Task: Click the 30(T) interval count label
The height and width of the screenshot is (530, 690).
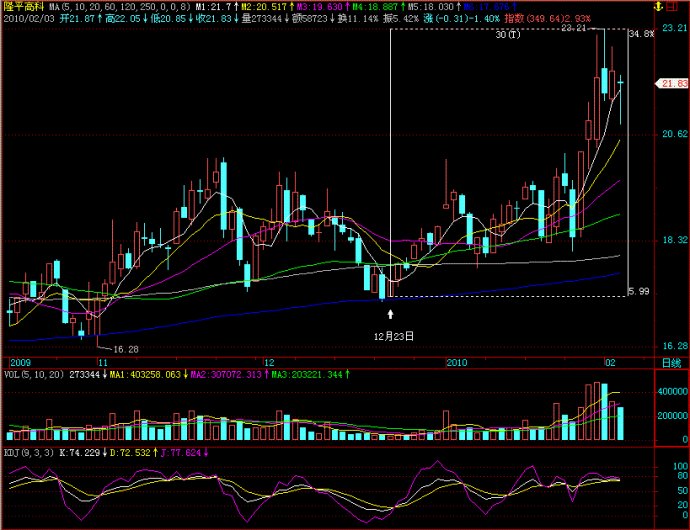Action: click(508, 35)
